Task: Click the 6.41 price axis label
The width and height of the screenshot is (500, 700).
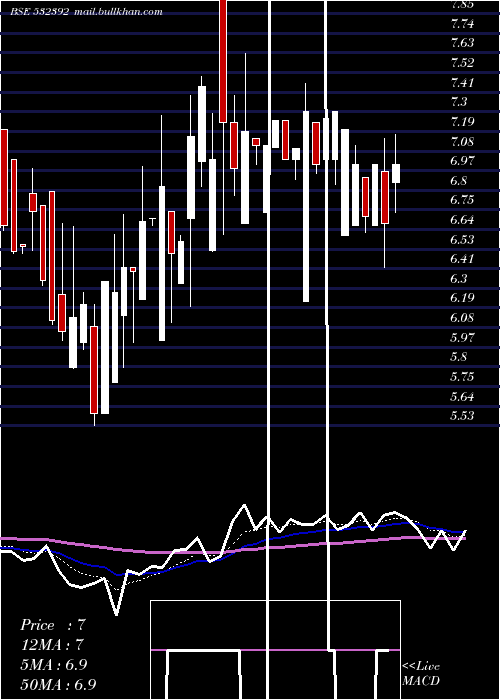Action: [462, 259]
